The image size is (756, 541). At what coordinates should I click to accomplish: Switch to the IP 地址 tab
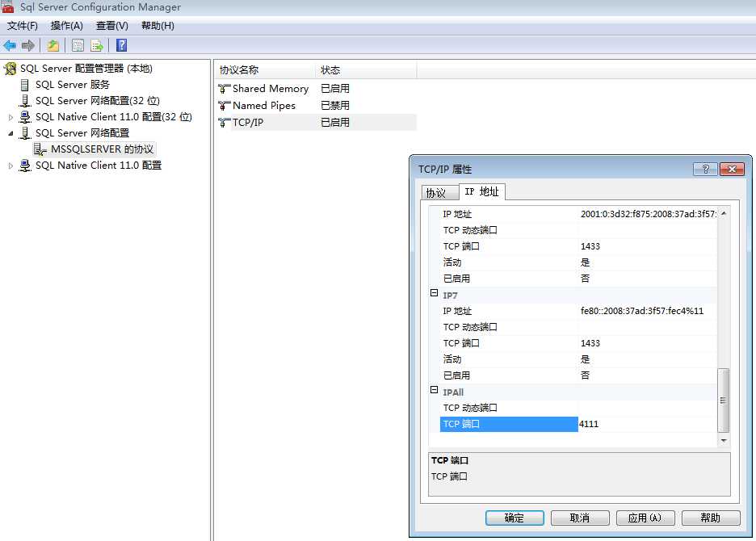pyautogui.click(x=481, y=192)
